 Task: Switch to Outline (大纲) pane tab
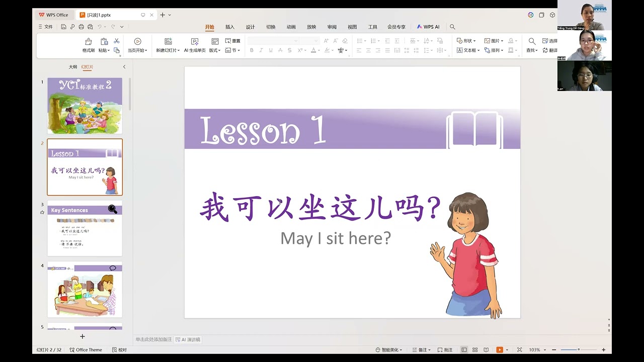coord(73,67)
